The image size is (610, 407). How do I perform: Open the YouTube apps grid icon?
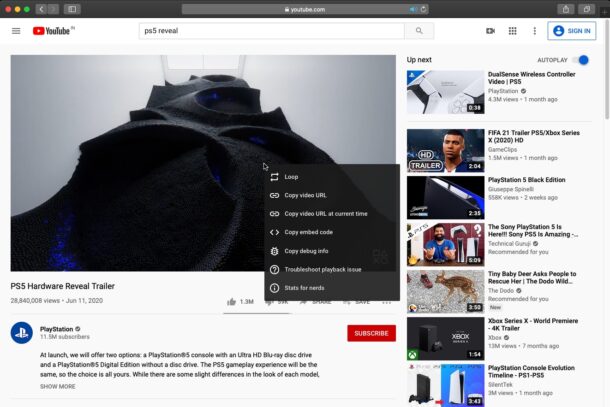pyautogui.click(x=513, y=31)
